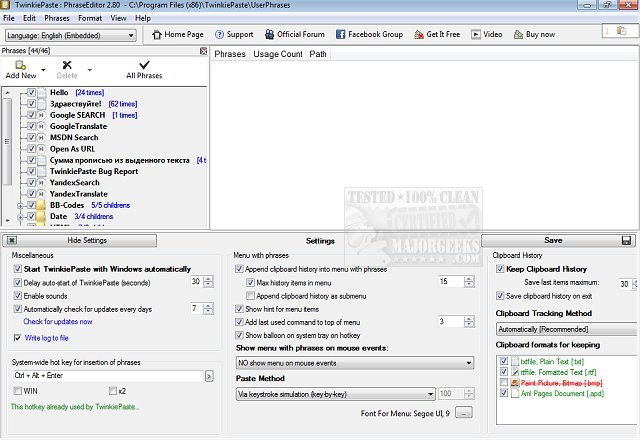Screen dimensions: 640x440
Task: Sort by the Path column header
Action: 318,54
